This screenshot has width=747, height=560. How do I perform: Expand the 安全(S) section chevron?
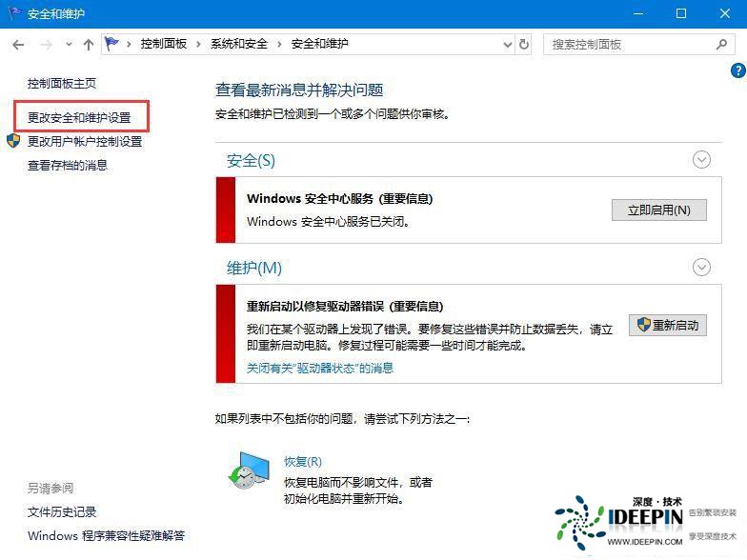(x=701, y=160)
